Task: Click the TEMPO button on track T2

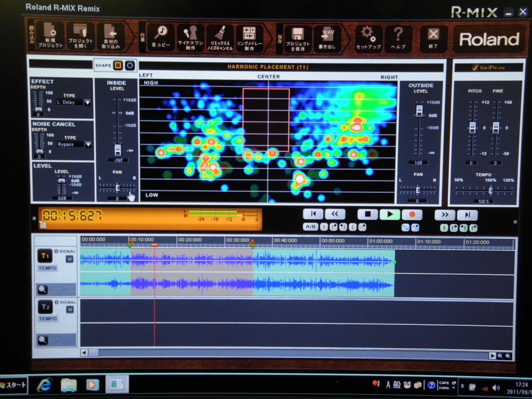Action: click(x=48, y=319)
